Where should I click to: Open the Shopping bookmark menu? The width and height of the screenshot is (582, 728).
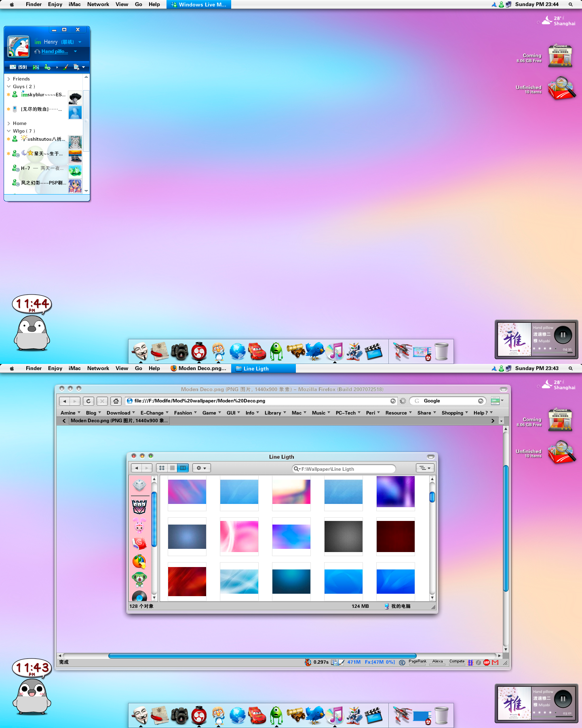click(x=455, y=413)
